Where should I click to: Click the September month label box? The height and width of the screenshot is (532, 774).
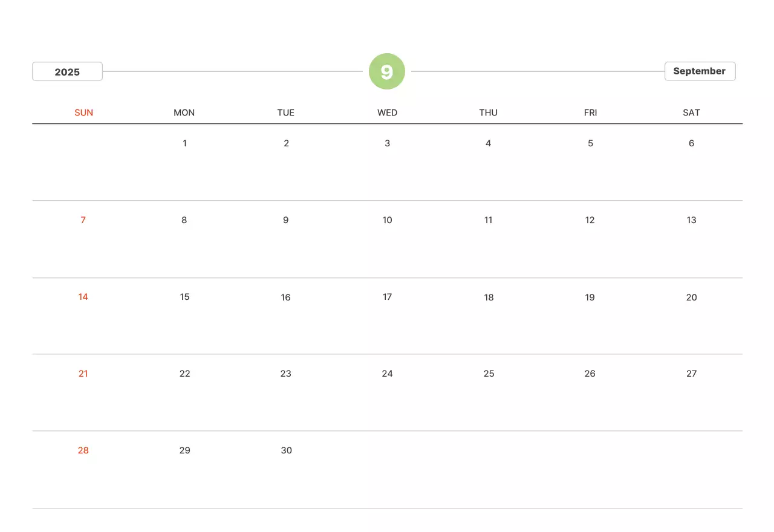(700, 71)
